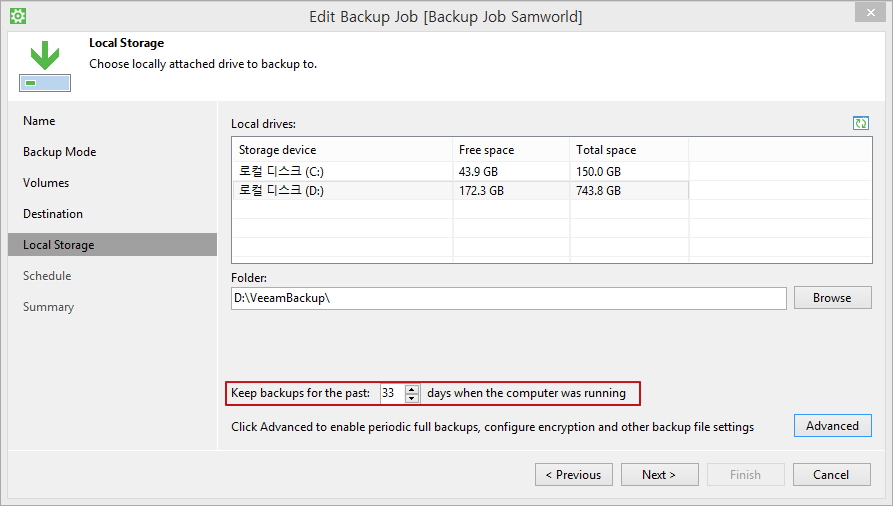
Task: Sort by Total space column header
Action: (629, 150)
